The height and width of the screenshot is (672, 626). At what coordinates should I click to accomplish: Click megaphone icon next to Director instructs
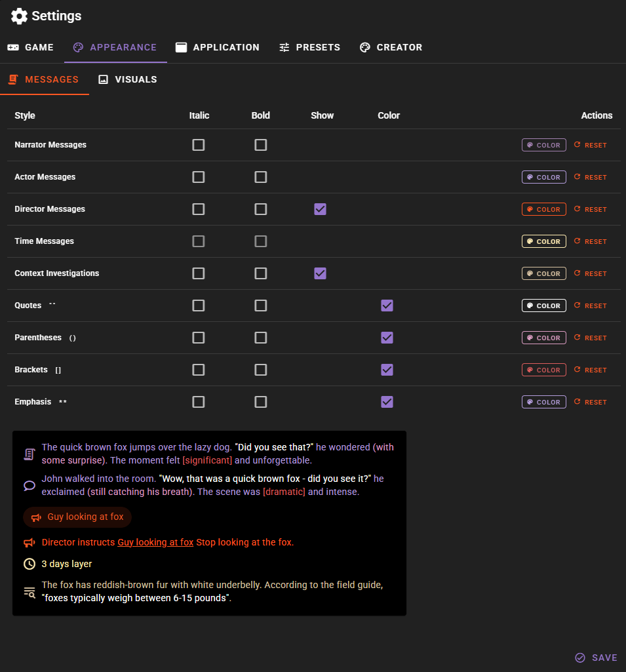29,543
